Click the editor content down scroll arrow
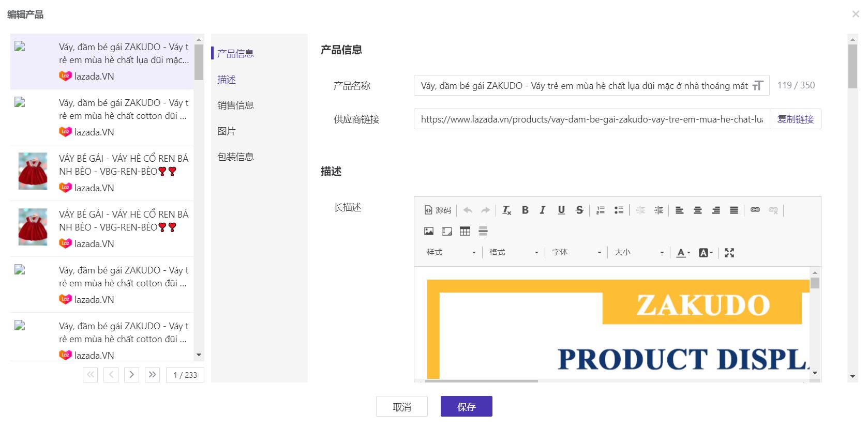This screenshot has height=429, width=868. [815, 373]
